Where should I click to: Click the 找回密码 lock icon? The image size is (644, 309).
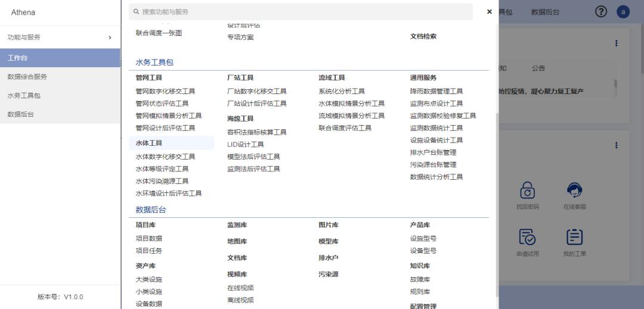[527, 191]
